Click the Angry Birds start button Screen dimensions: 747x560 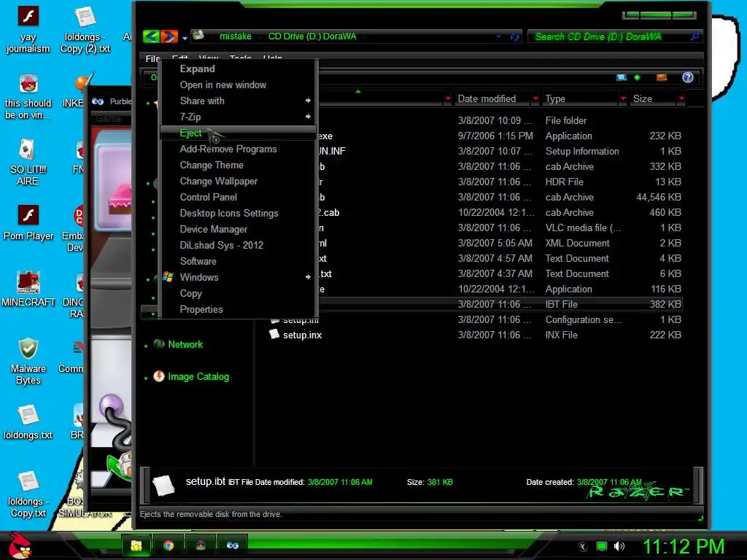point(20,545)
